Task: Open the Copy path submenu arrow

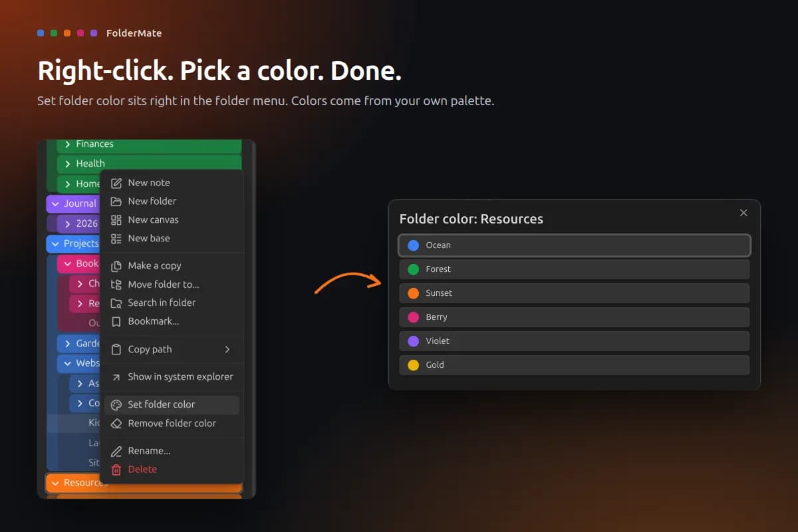Action: 227,349
